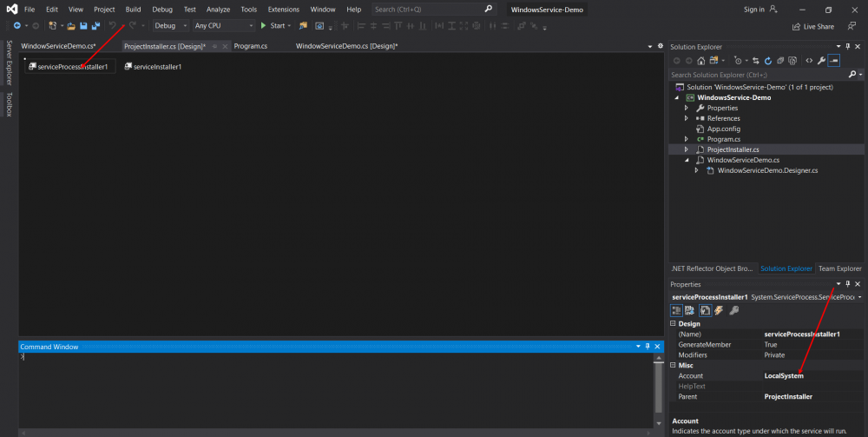
Task: Open the Debug configuration dropdown
Action: click(x=170, y=25)
